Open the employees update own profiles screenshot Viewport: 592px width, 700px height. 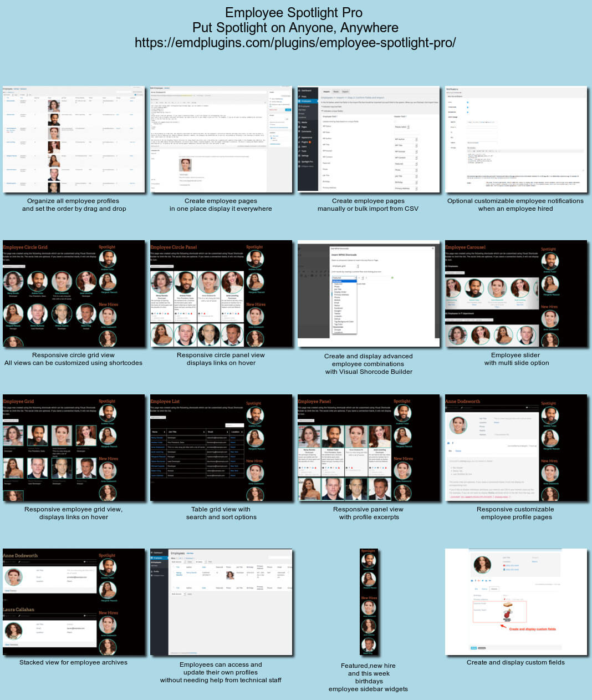pyautogui.click(x=221, y=602)
